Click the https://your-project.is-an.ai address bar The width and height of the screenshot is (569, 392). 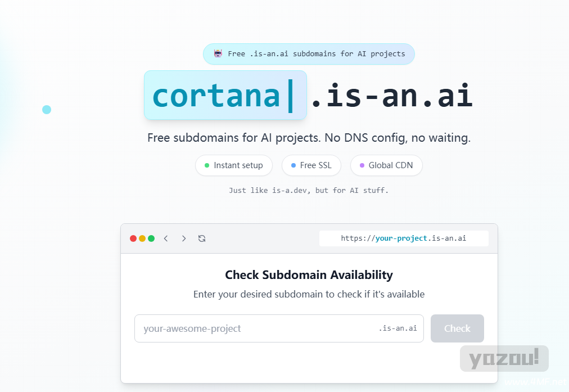[x=404, y=238]
